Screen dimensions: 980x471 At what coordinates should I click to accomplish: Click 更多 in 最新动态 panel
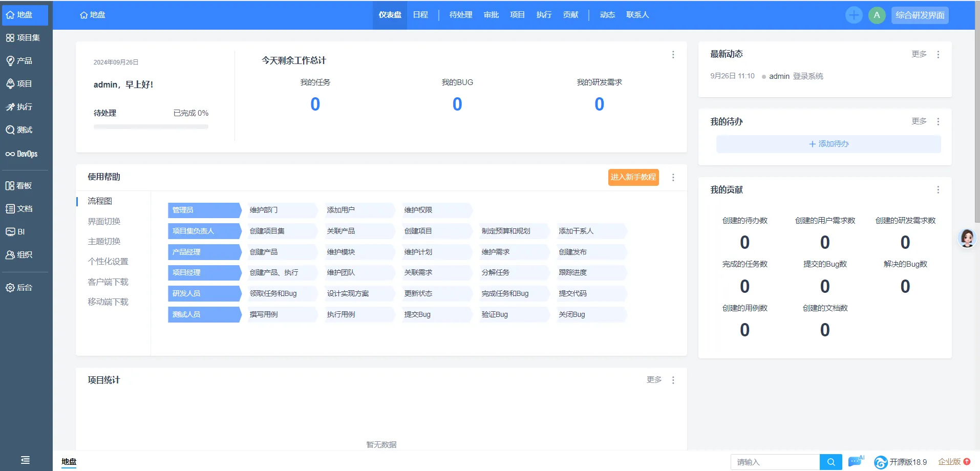pos(919,54)
